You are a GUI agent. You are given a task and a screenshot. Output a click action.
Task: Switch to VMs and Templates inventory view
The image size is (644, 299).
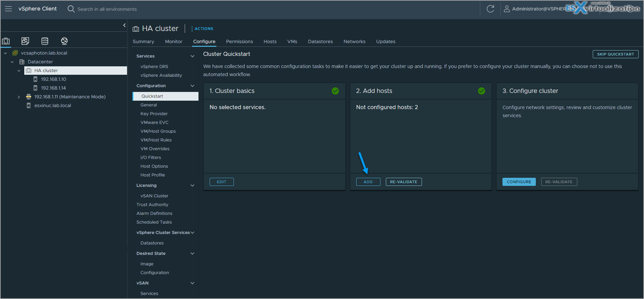[x=25, y=41]
